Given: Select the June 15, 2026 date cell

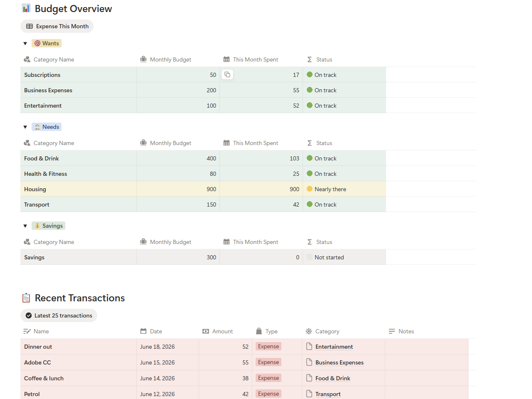Looking at the screenshot, I should [x=168, y=362].
